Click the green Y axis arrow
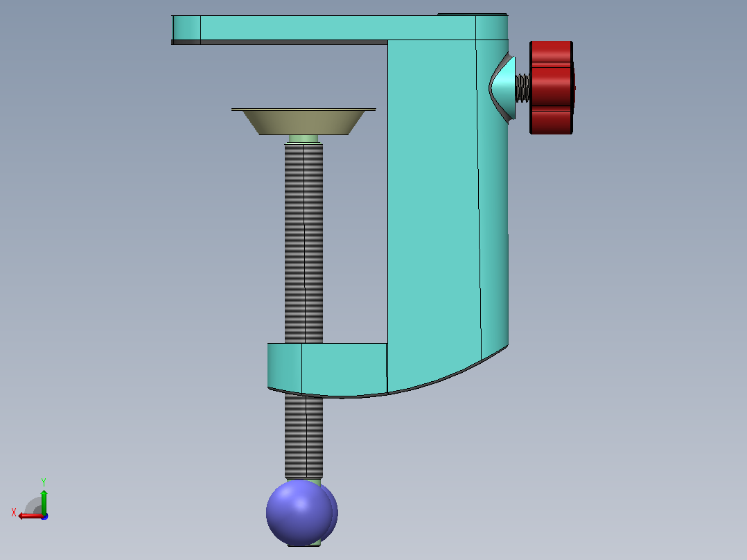Screen dimensions: 747x560 44,501
